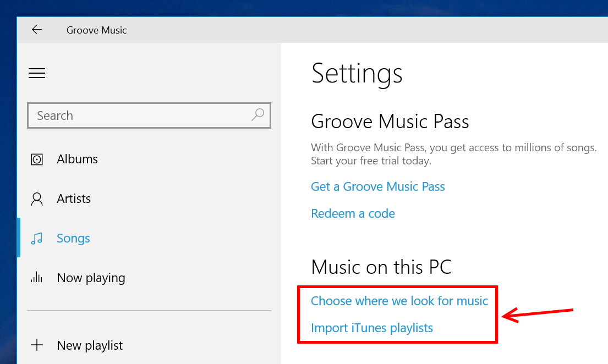The width and height of the screenshot is (608, 364).
Task: Open Choose where we look for music
Action: (399, 301)
